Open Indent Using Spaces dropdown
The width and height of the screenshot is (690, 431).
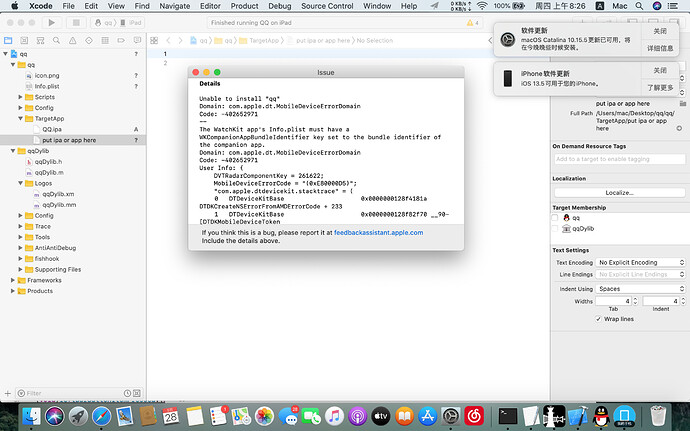pyautogui.click(x=640, y=289)
